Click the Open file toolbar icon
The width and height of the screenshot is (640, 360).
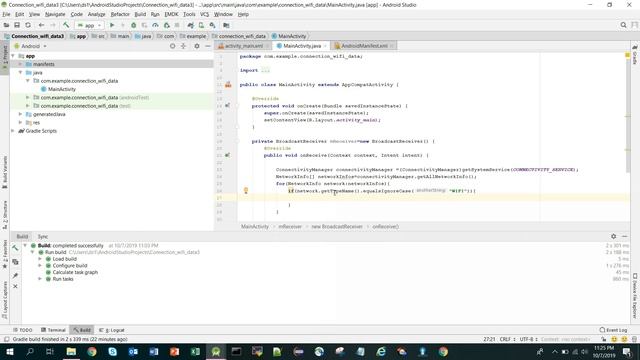[x=6, y=25]
